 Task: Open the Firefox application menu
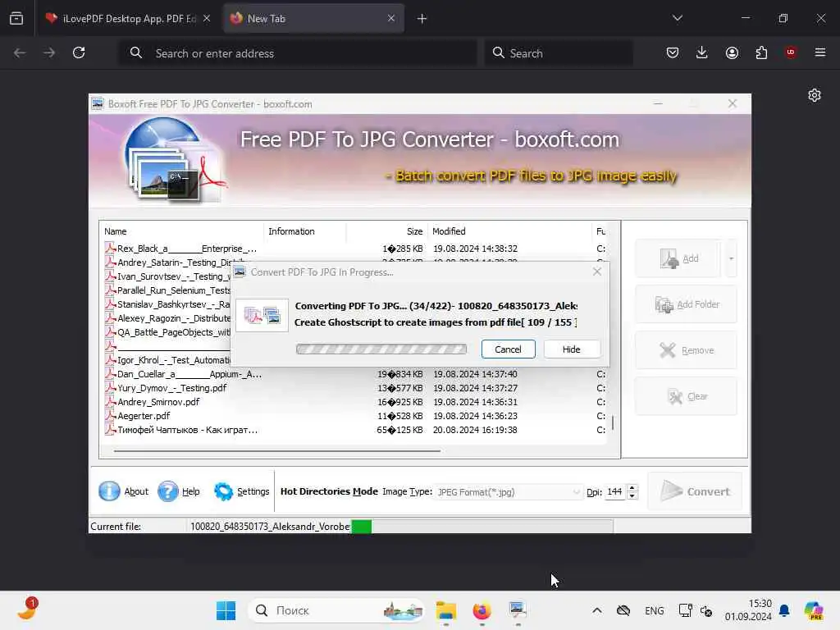pyautogui.click(x=820, y=52)
